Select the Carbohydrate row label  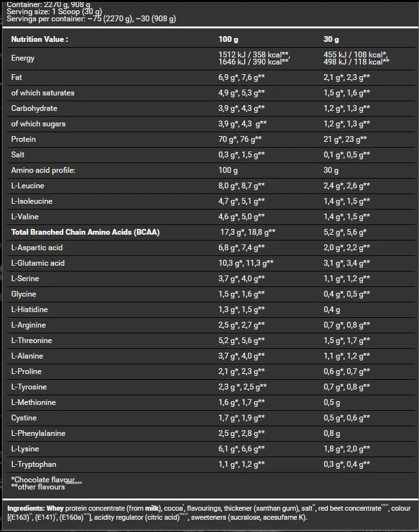pos(34,108)
